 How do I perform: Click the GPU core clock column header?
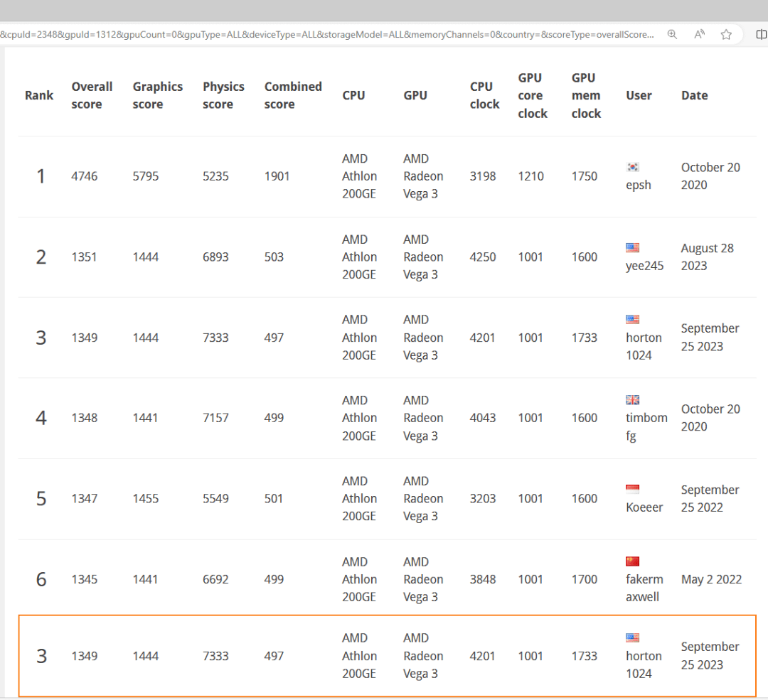pyautogui.click(x=533, y=95)
